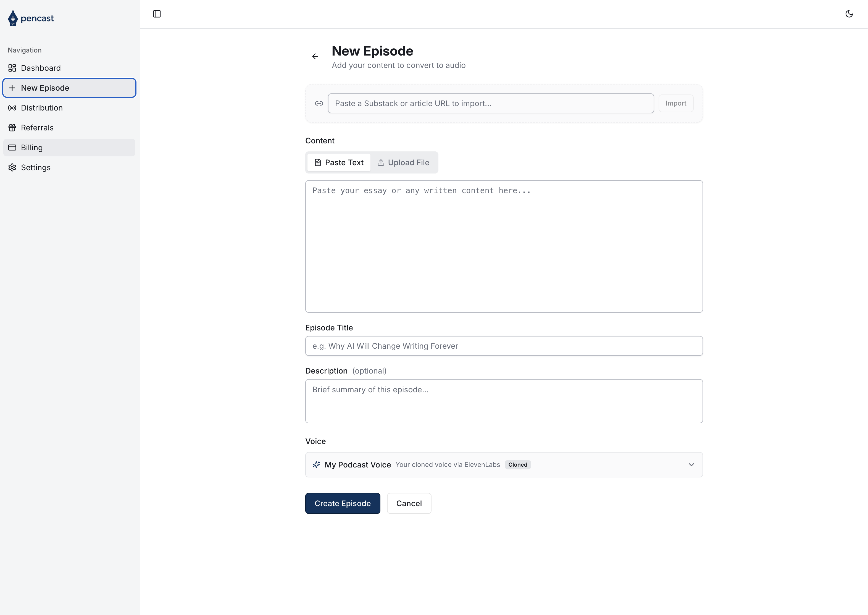Open Settings from navigation
868x615 pixels.
tap(69, 167)
